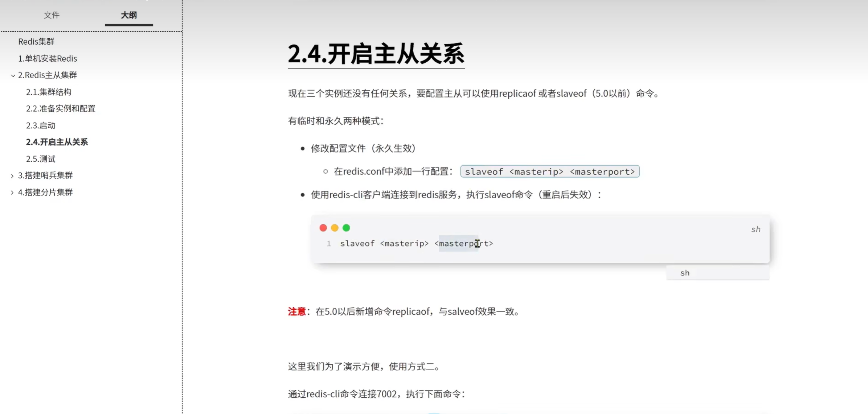868x414 pixels.
Task: Click the italic sh label in code block
Action: point(756,229)
